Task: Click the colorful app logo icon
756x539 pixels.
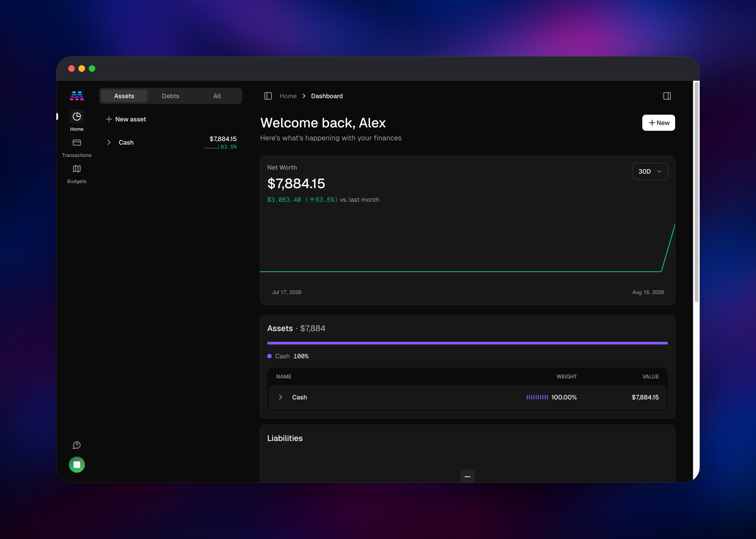Action: click(x=77, y=96)
